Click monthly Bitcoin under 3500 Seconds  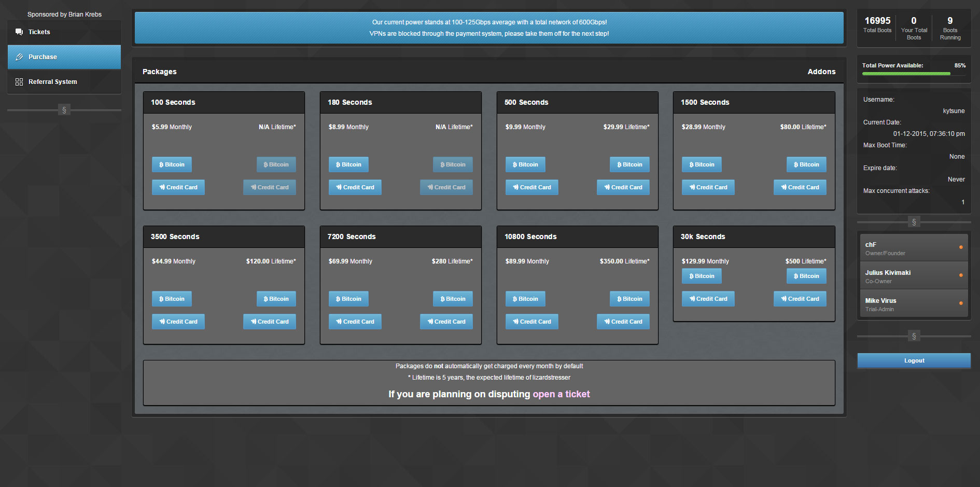coord(172,299)
